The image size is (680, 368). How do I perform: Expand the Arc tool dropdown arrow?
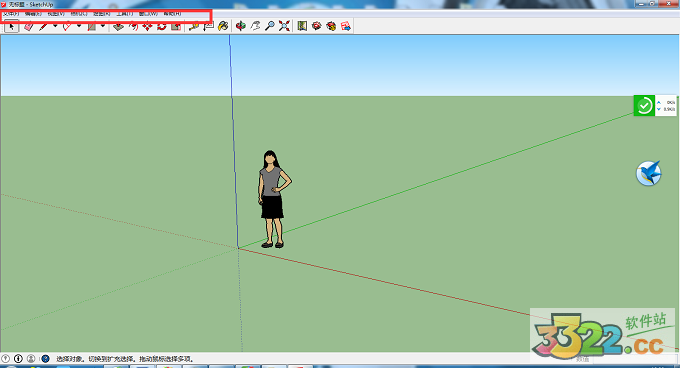[79, 26]
